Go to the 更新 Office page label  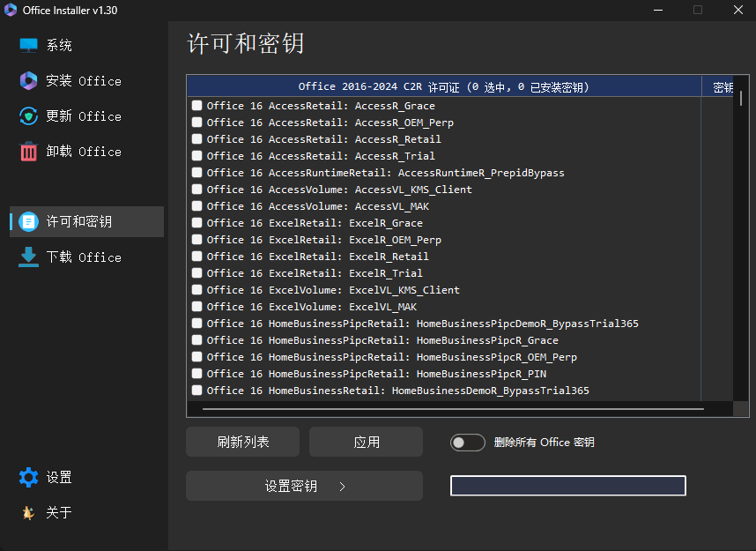(84, 116)
